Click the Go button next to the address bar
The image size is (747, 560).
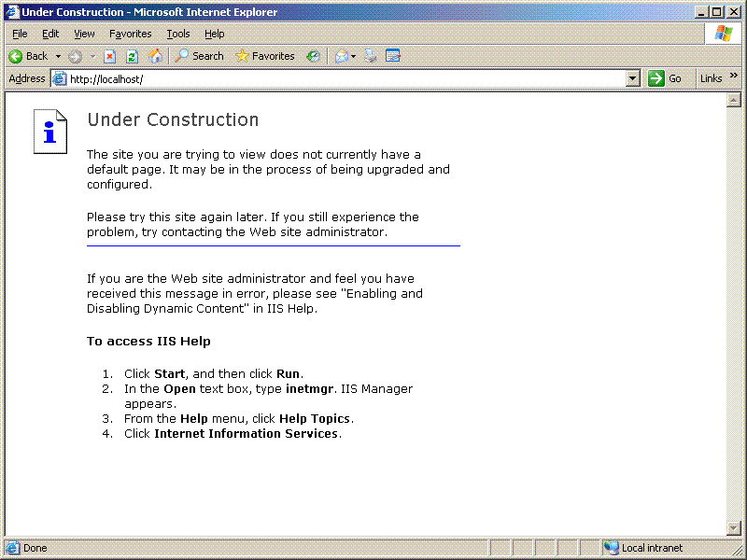665,78
